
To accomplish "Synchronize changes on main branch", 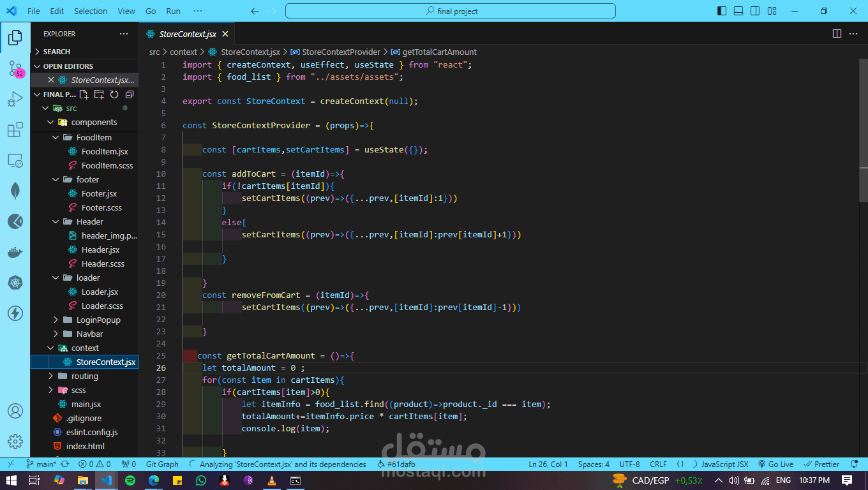I will click(64, 464).
